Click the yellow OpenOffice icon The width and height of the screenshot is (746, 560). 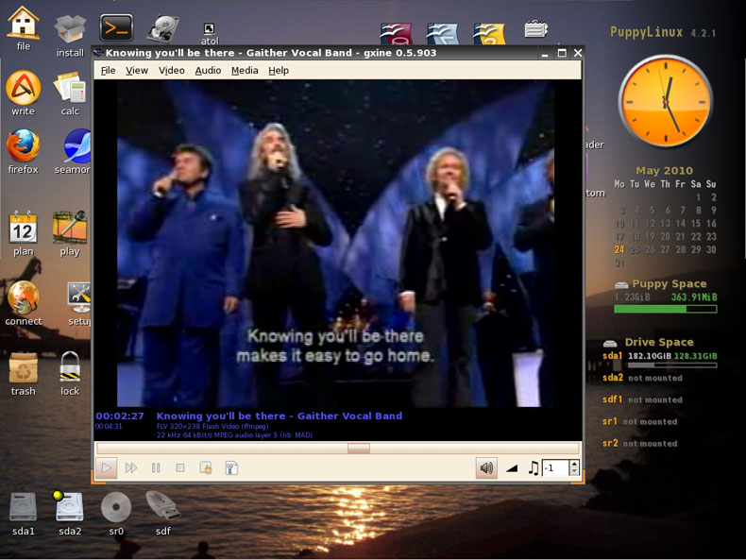[x=489, y=33]
